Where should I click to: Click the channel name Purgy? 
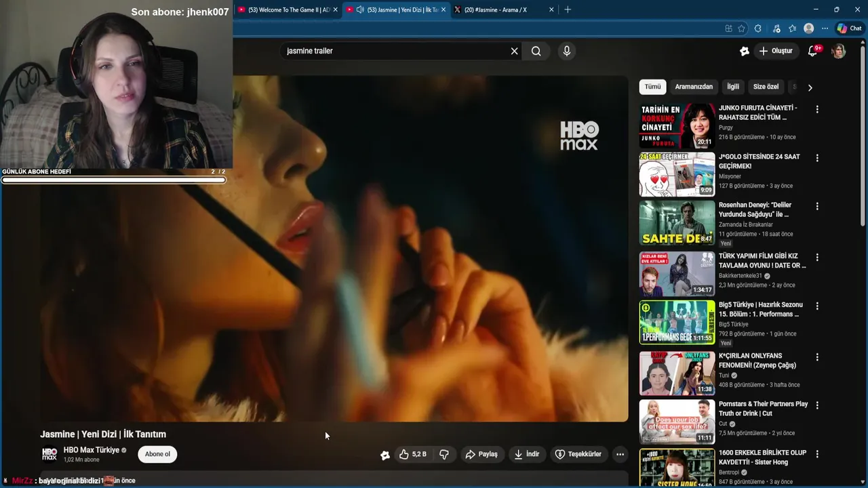[726, 127]
